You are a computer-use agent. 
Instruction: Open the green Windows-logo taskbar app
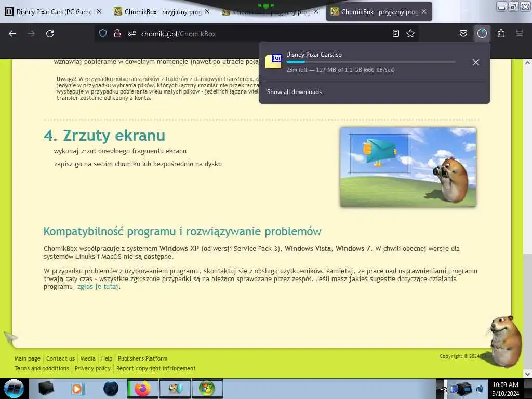tap(207, 389)
